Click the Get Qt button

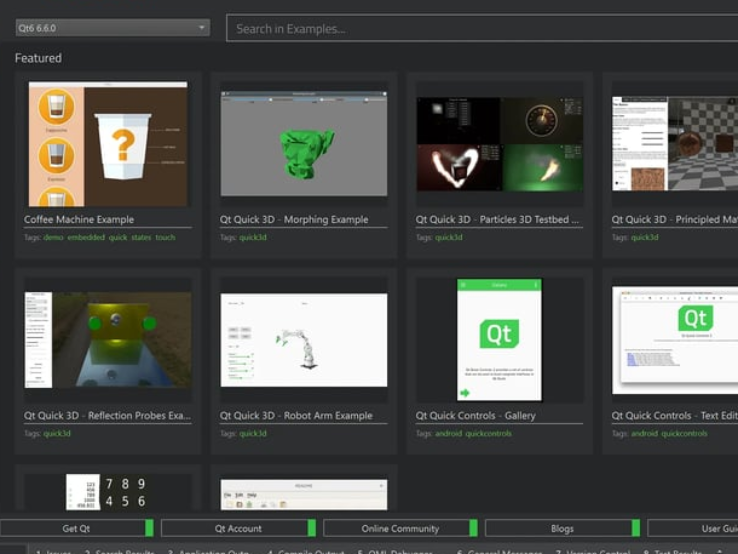(x=77, y=529)
